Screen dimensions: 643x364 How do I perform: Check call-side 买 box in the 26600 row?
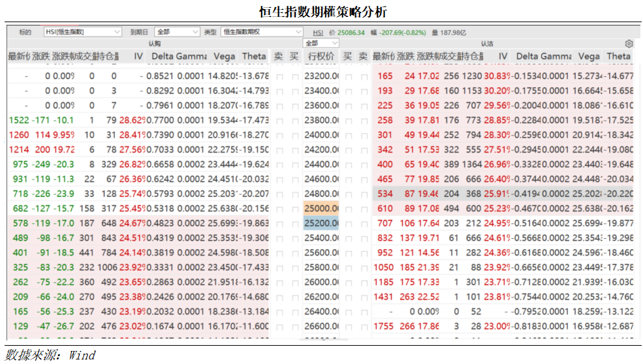295,327
